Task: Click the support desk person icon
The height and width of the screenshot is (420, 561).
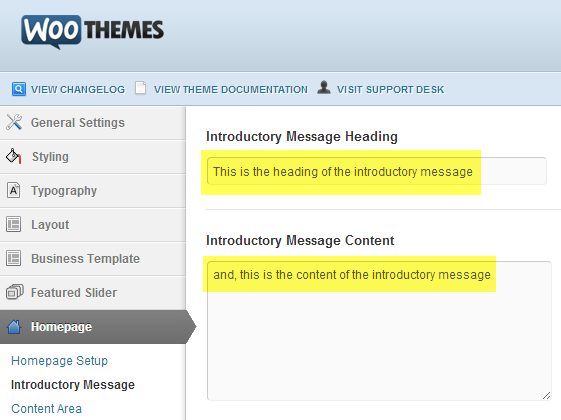Action: click(324, 87)
